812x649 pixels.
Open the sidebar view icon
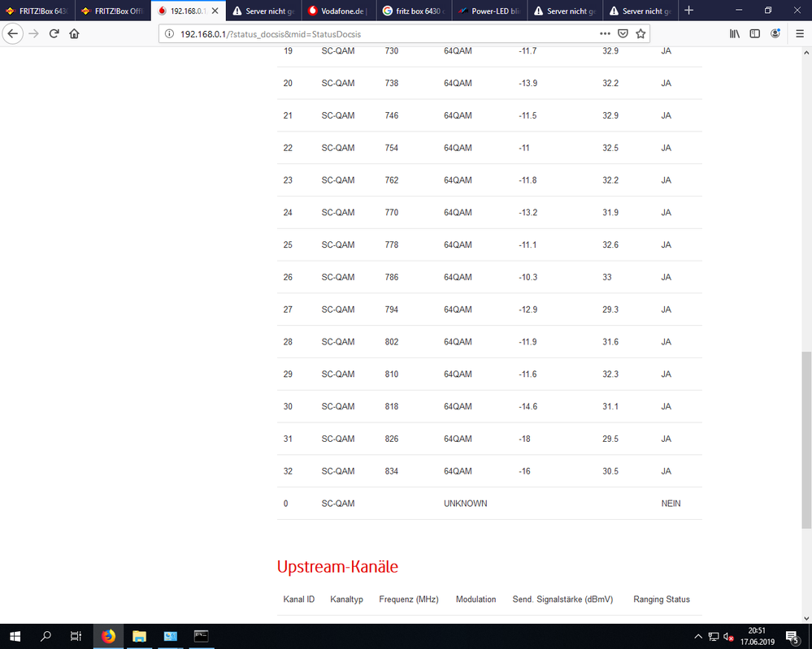click(x=755, y=33)
